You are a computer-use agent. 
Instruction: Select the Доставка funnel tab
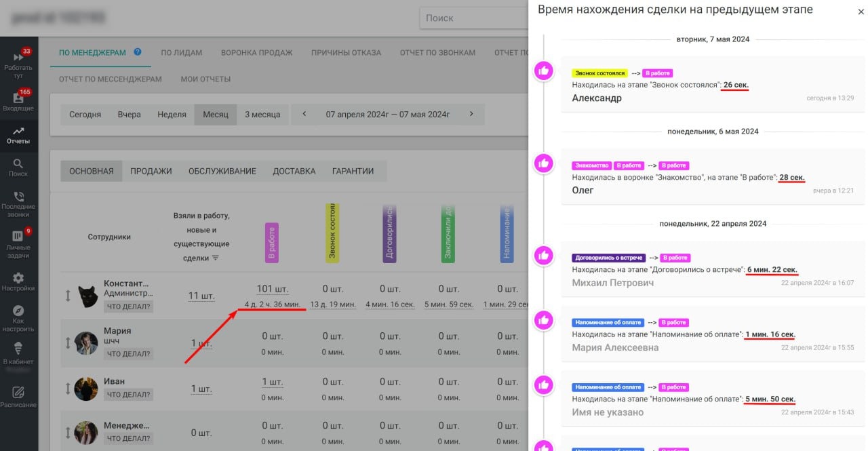pyautogui.click(x=294, y=171)
